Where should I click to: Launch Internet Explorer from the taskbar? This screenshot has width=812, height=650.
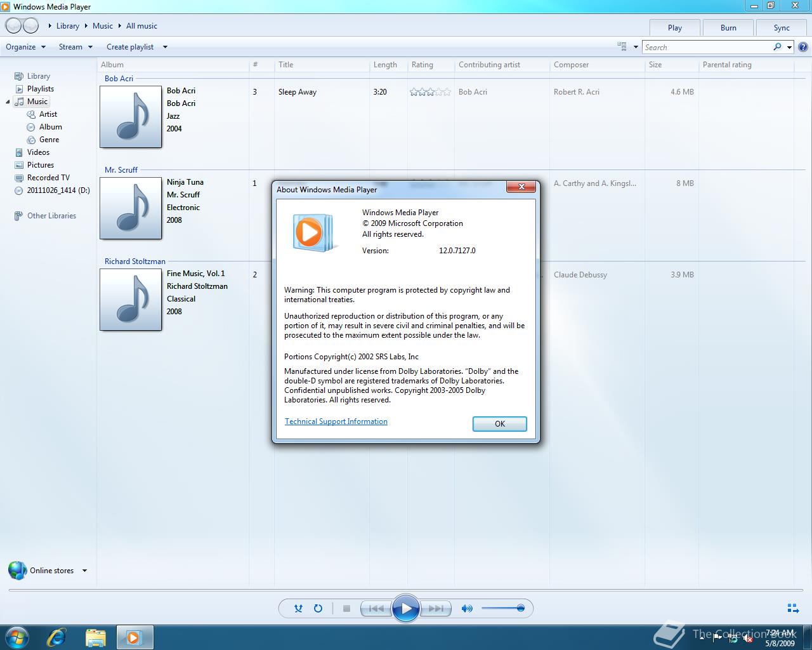coord(56,637)
